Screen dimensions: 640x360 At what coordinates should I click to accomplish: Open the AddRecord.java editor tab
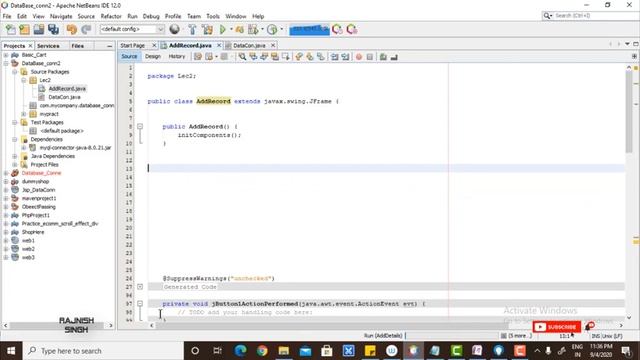[190, 45]
